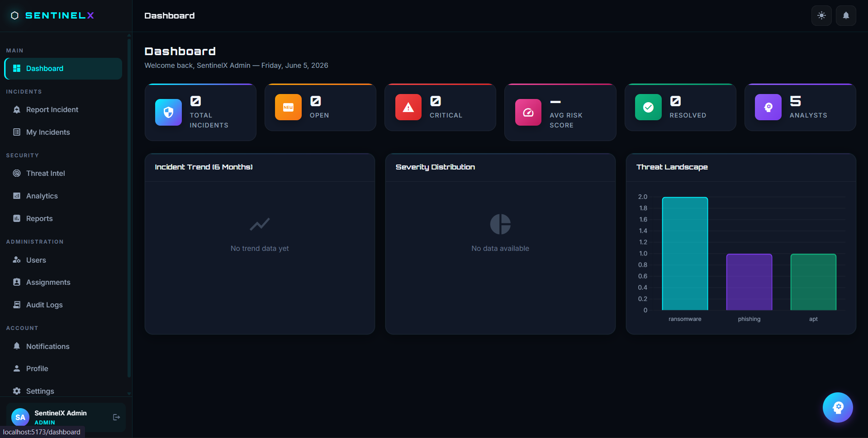868x438 pixels.
Task: Click the Severity Distribution title
Action: pyautogui.click(x=435, y=167)
